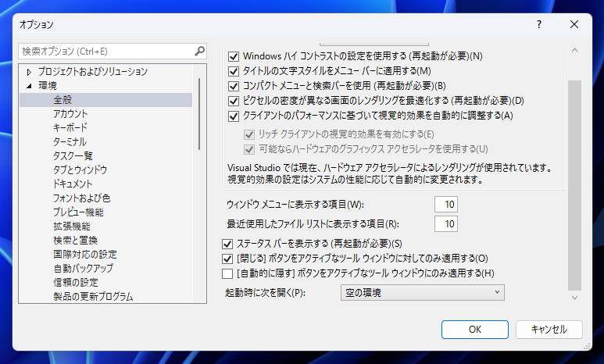The image size is (604, 364).
Task: Click the search magnifier icon in options search
Action: [x=199, y=51]
